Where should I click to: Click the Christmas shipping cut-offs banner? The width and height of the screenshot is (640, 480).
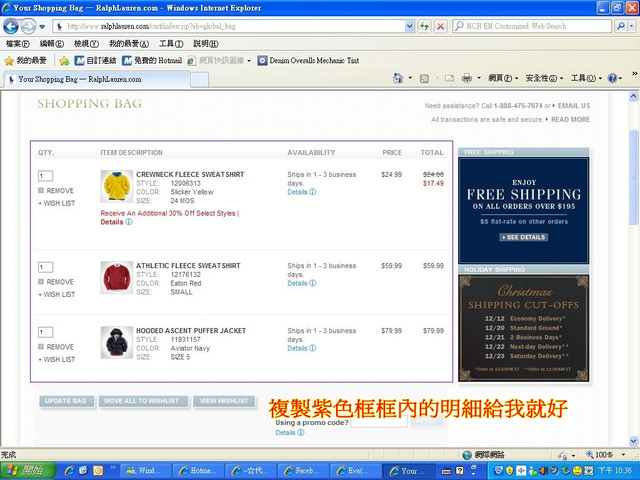coord(524,329)
